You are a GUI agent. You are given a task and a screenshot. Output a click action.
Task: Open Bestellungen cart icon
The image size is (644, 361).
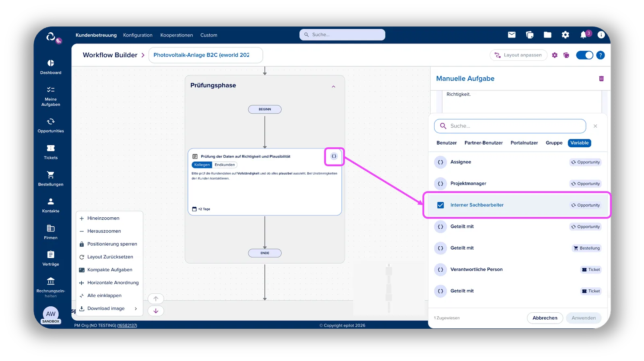pyautogui.click(x=51, y=175)
